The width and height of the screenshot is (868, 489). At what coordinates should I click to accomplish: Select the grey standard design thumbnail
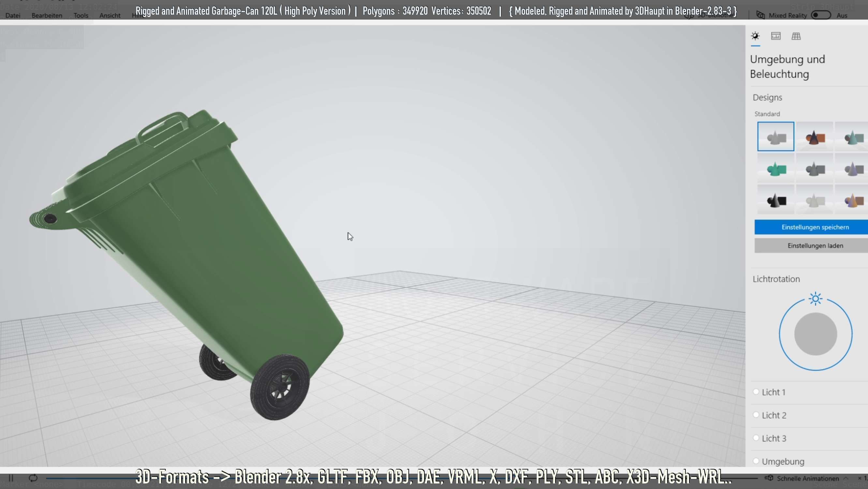[776, 136]
